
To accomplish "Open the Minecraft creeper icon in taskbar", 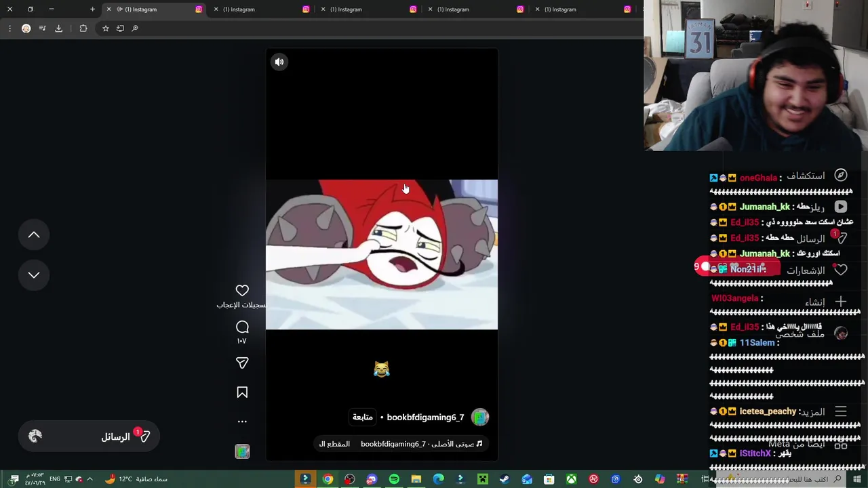I will coord(483,479).
